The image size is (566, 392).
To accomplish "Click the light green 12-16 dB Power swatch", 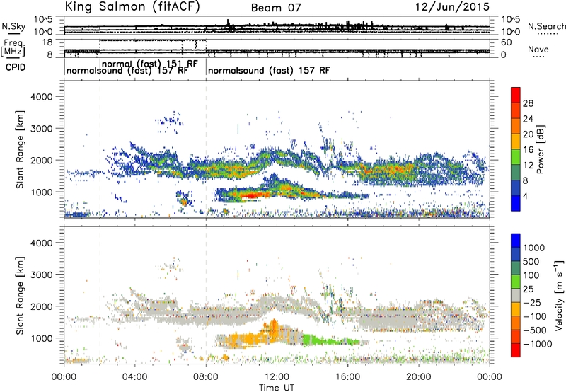I will click(x=516, y=157).
